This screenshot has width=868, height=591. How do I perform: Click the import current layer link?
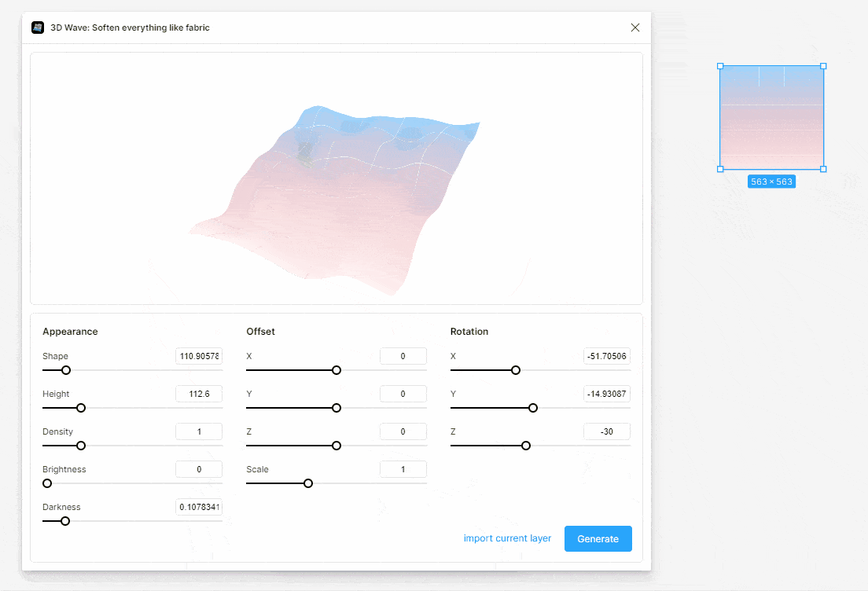pyautogui.click(x=507, y=538)
